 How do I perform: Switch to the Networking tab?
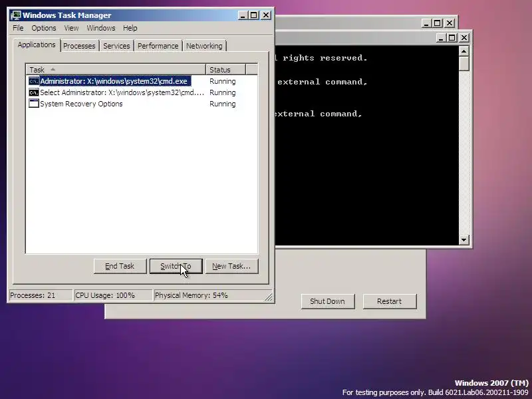[x=204, y=46]
